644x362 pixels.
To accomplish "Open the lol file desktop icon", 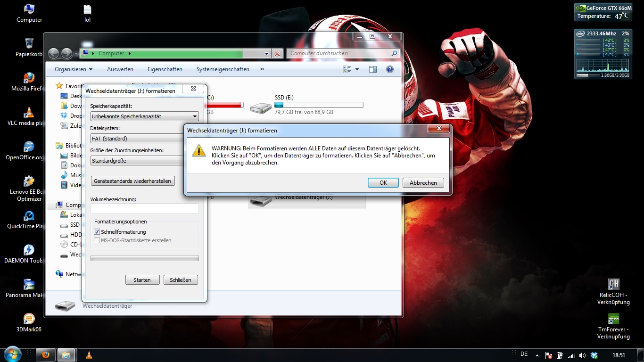I will point(87,13).
